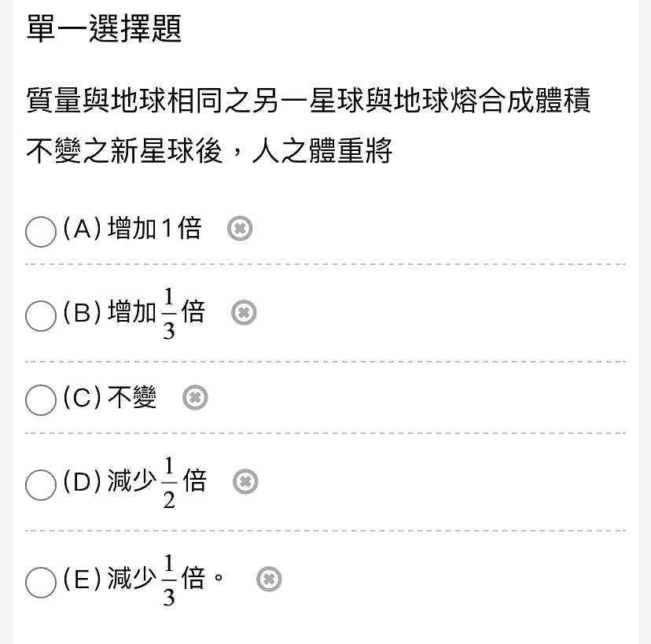
Task: Click the (B) 增加 option text
Action: [x=134, y=313]
